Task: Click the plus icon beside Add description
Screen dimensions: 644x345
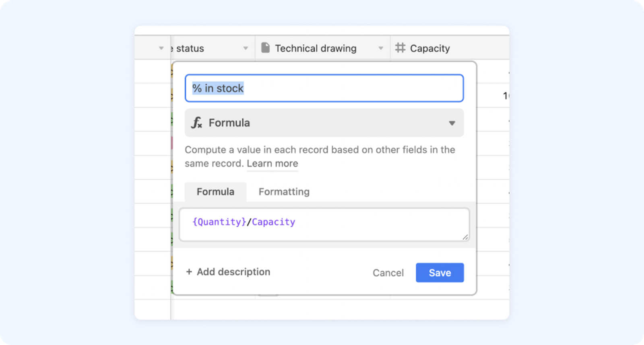Action: 189,272
